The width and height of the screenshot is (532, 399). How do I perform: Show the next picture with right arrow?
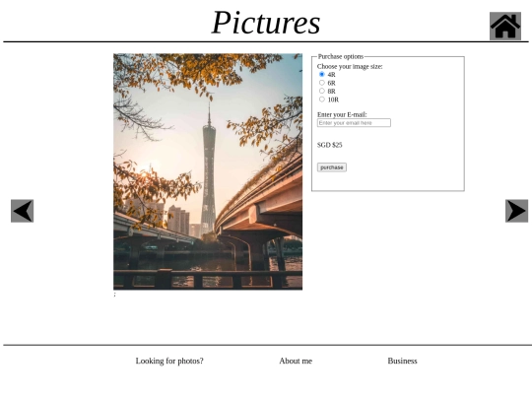516,211
